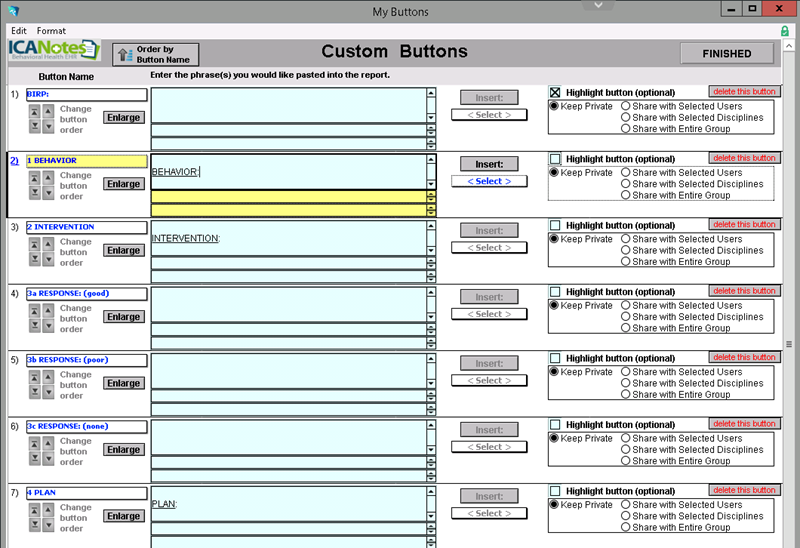
Task: Open the < Select > dropdown for 2 INTERVENTION
Action: 489,247
